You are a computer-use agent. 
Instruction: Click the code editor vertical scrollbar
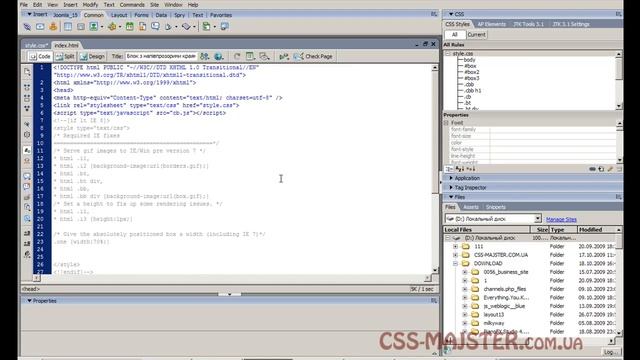coord(435,169)
